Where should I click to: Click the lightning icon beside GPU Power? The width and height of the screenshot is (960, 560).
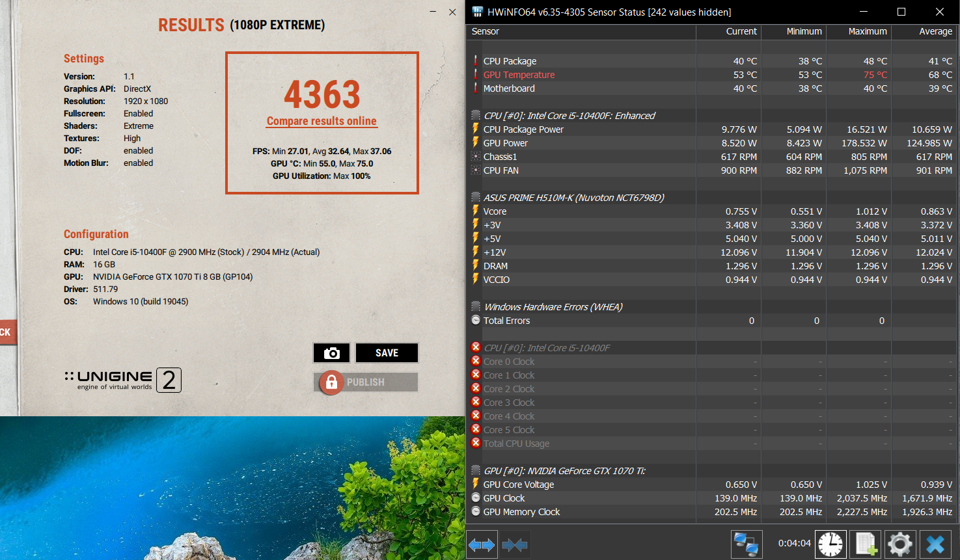pyautogui.click(x=476, y=142)
